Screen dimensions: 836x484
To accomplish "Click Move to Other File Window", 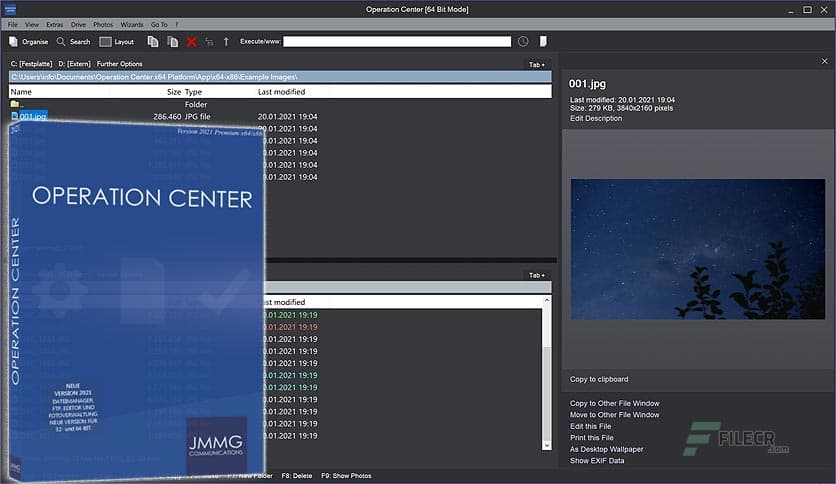I will point(614,415).
